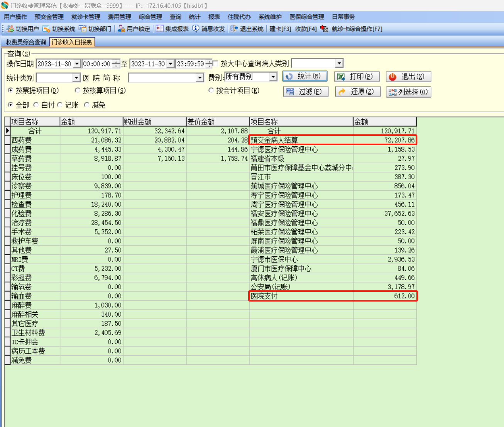Adjust the end time 23:59:59 spinner
Image resolution: width=504 pixels, height=427 pixels.
tap(209, 64)
